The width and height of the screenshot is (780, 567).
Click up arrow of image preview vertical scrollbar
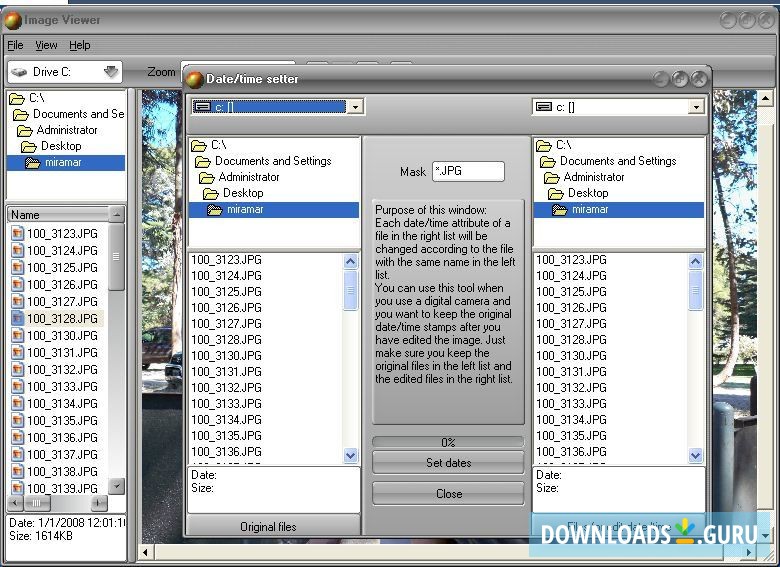point(765,98)
